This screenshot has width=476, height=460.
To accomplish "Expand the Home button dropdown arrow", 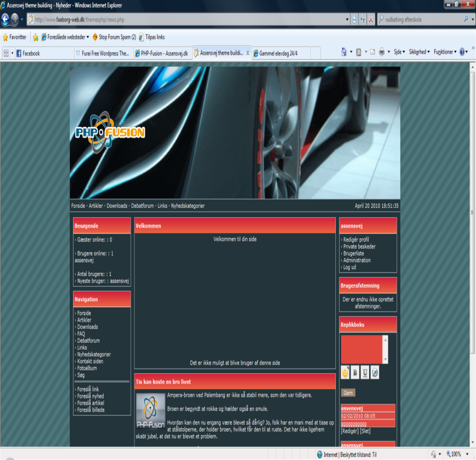I will tap(351, 52).
